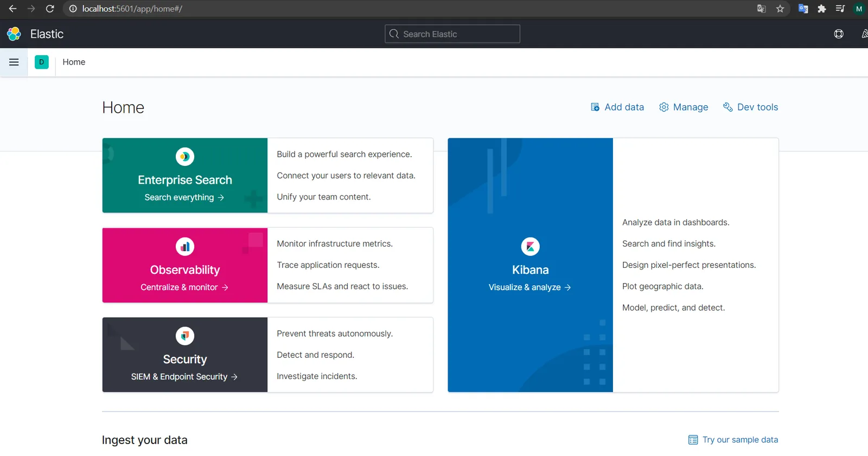Viewport: 868px width, 456px height.
Task: Click 'Prevent threats autonomously.' text
Action: (335, 333)
